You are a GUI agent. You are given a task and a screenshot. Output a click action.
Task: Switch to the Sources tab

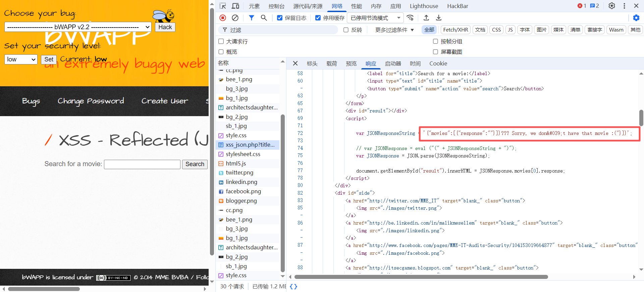point(308,6)
